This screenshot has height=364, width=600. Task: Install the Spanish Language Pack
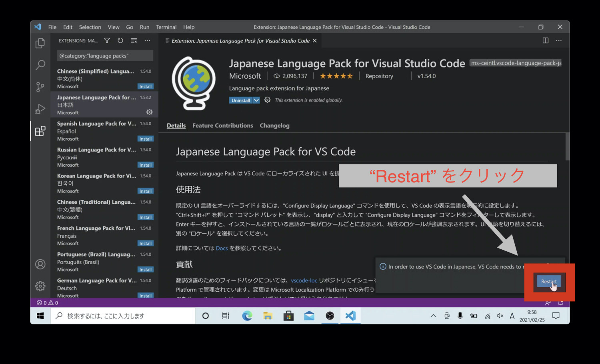coord(146,139)
